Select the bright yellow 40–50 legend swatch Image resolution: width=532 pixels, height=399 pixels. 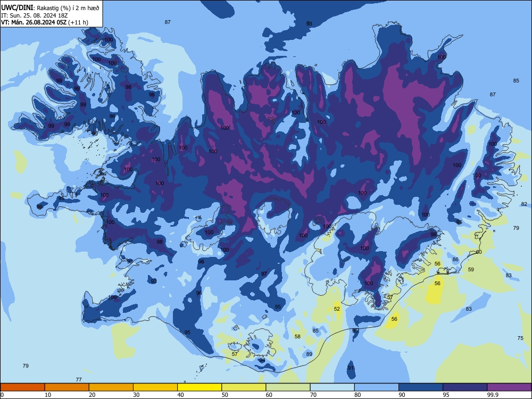click(x=199, y=387)
